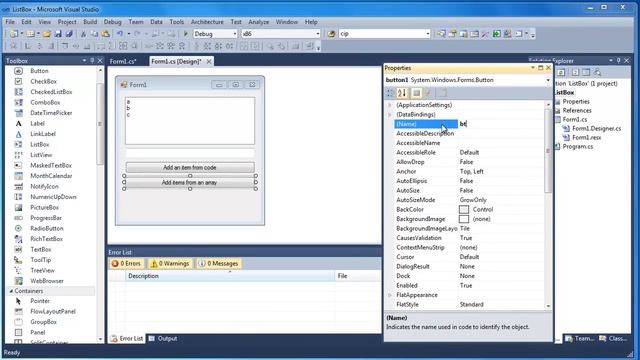The height and width of the screenshot is (360, 640).
Task: Click the New Project toolbar icon
Action: pos(14,34)
